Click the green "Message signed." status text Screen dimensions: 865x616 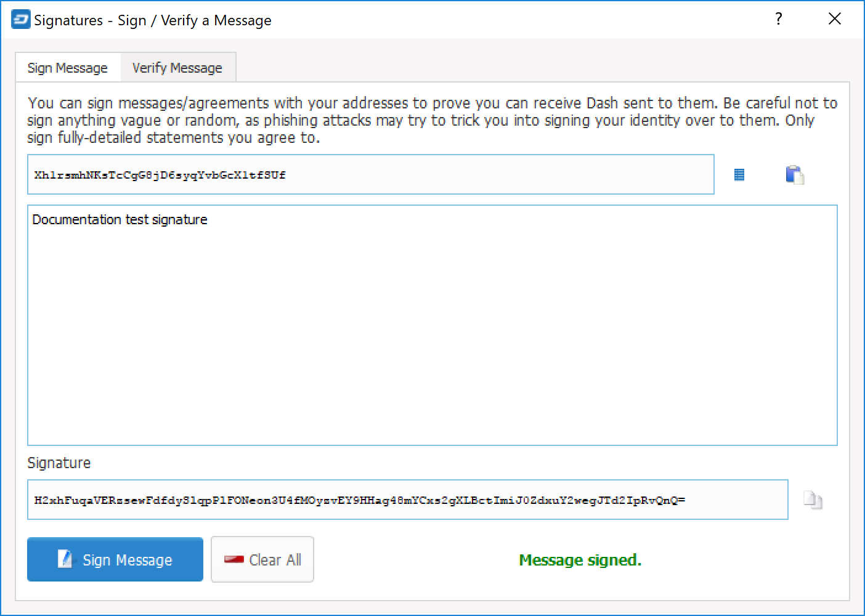[580, 560]
